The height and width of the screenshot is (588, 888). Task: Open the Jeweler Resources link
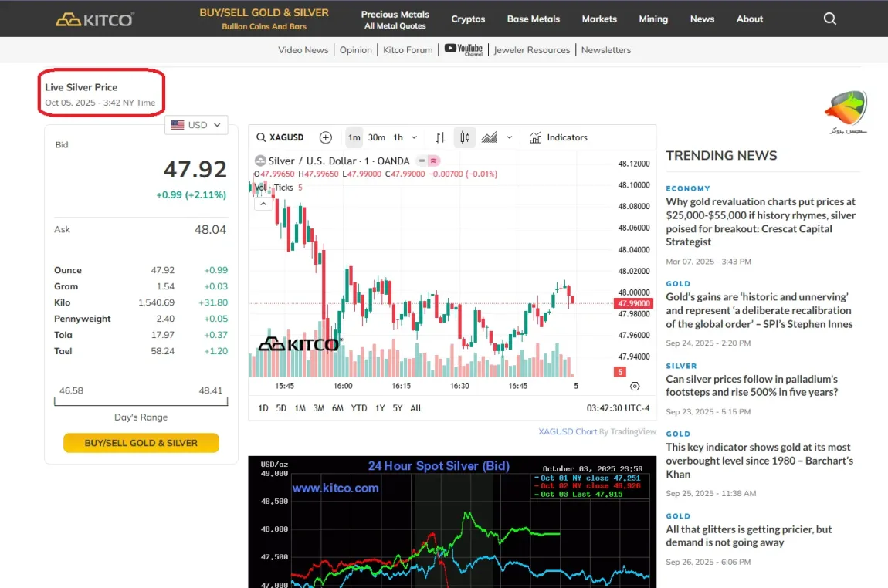pyautogui.click(x=532, y=50)
